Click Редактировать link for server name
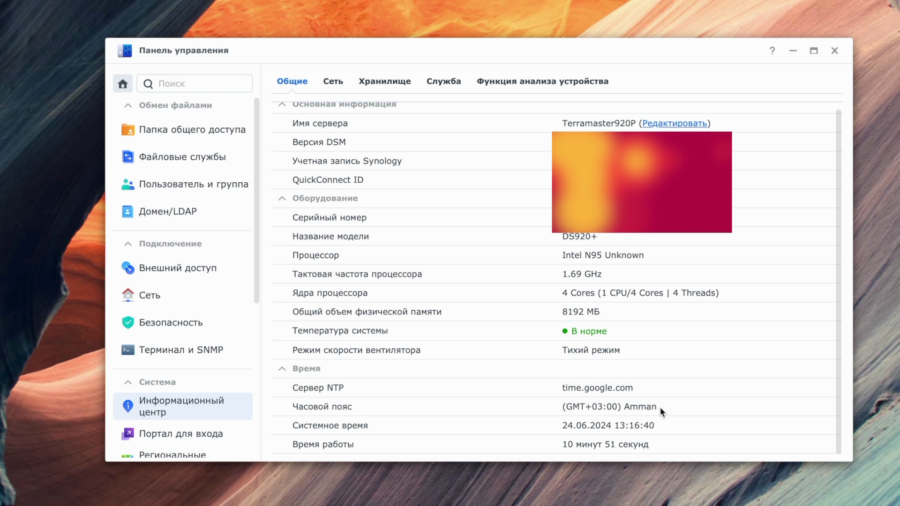 pyautogui.click(x=674, y=123)
